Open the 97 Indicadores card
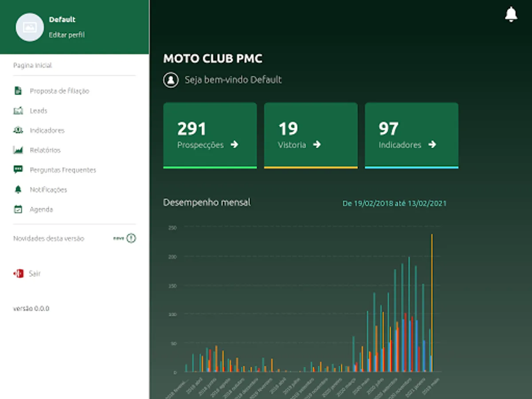 coord(411,136)
